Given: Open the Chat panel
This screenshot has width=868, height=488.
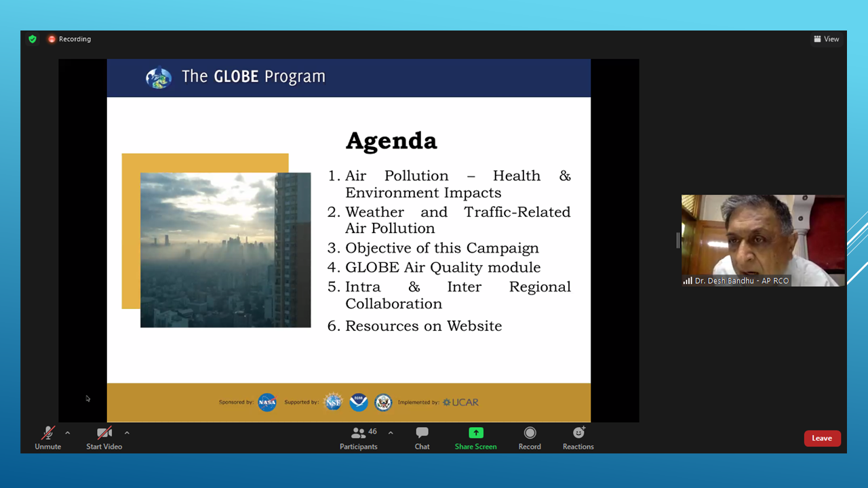Looking at the screenshot, I should (x=422, y=438).
